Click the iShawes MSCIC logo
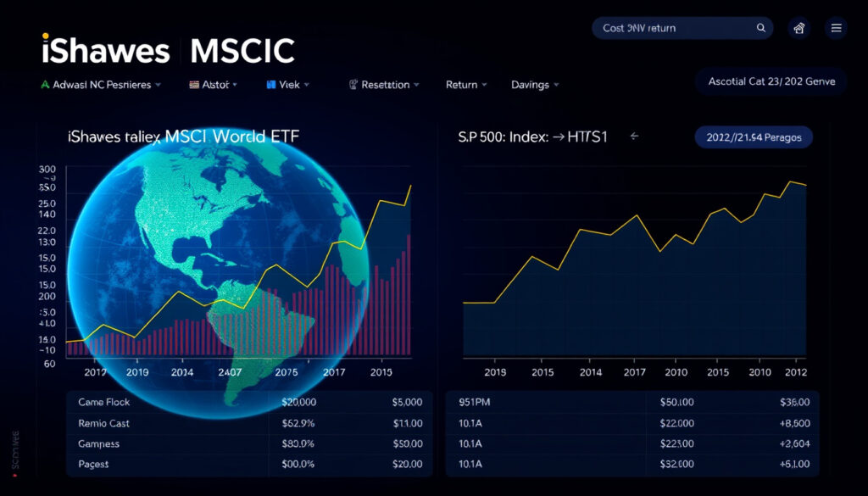Image resolution: width=868 pixels, height=496 pixels. (x=169, y=50)
